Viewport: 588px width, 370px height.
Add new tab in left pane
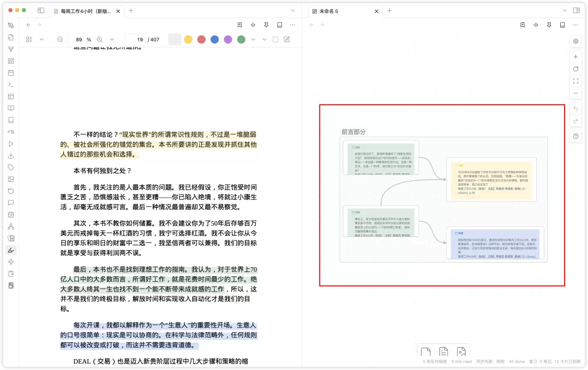(131, 11)
